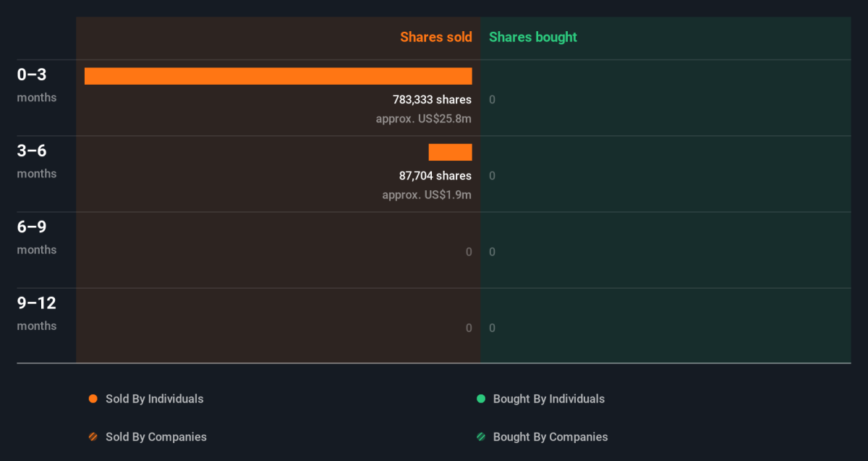Image resolution: width=868 pixels, height=461 pixels.
Task: Toggle the Bought By Companies striped icon
Action: click(x=481, y=437)
